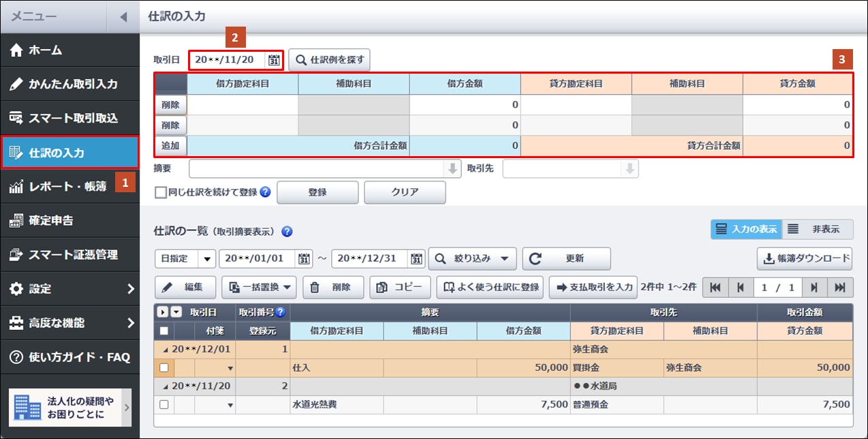Check the 仕入 journal row checkbox

(x=164, y=367)
